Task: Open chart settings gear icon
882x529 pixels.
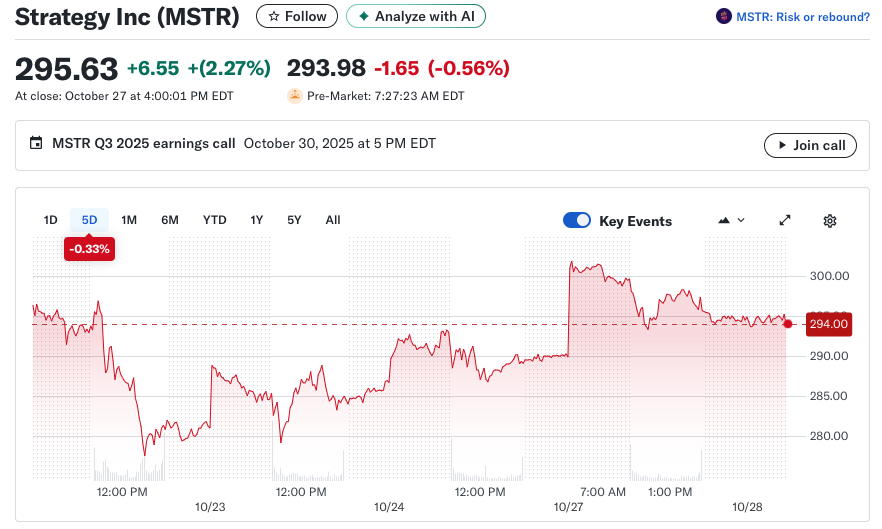Action: (x=829, y=221)
